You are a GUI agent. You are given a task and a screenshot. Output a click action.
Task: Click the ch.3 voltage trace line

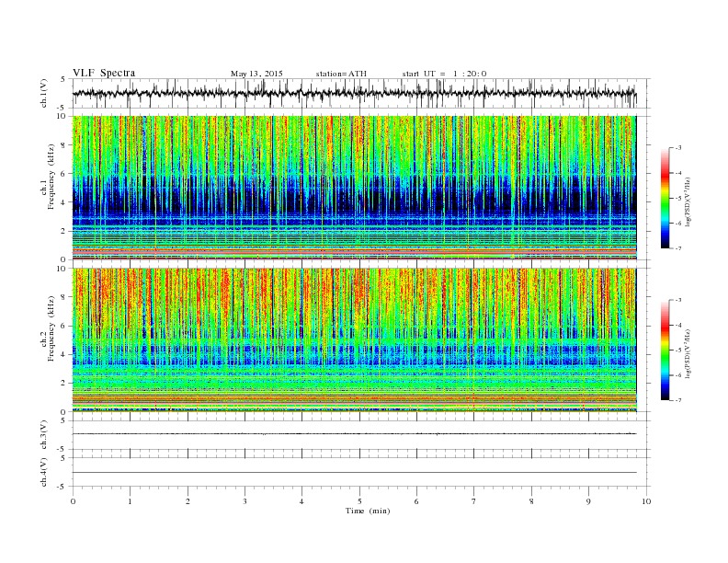(354, 434)
